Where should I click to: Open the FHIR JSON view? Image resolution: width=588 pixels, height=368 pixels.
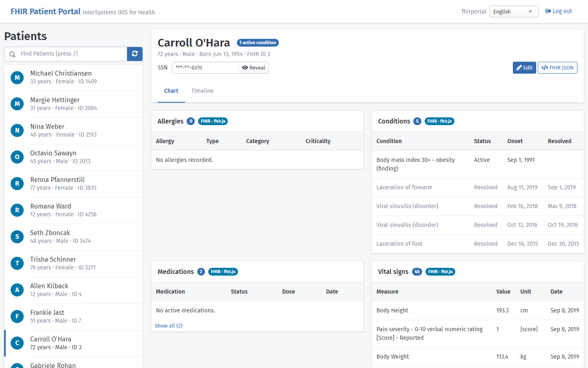(557, 68)
